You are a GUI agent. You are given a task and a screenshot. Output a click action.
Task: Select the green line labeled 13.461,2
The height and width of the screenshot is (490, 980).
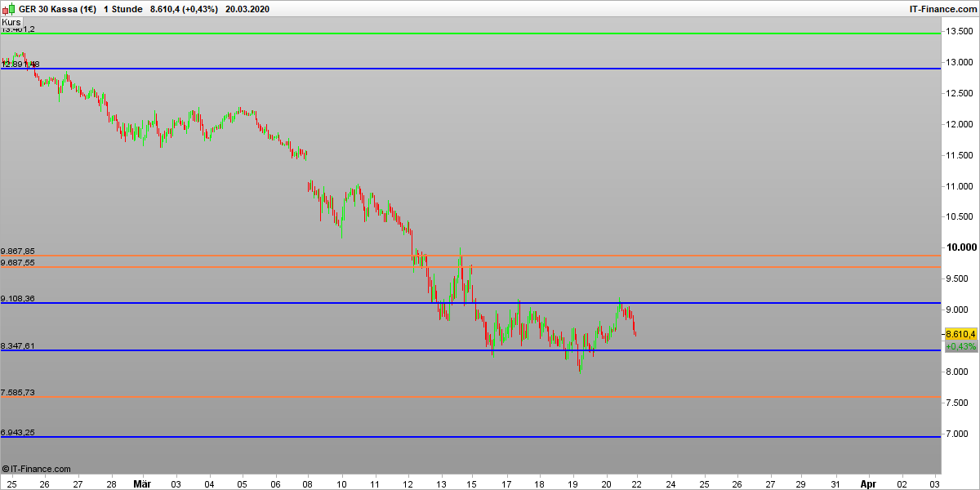point(470,33)
